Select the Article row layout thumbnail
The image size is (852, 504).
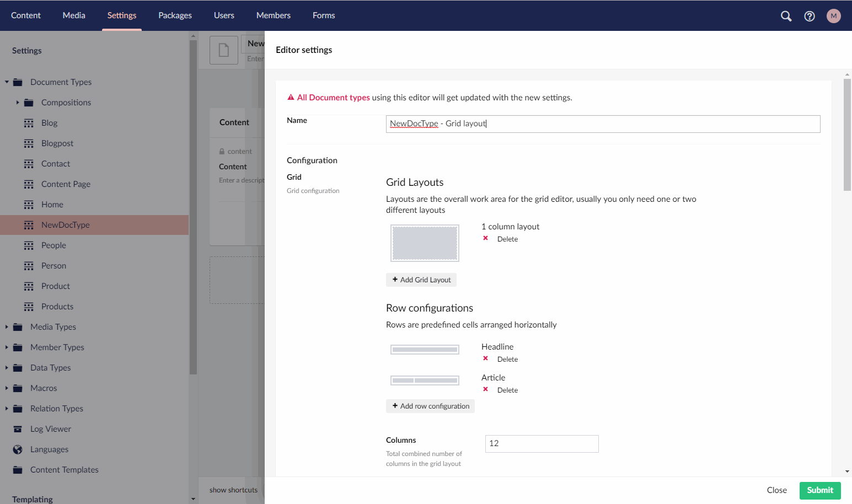click(425, 380)
